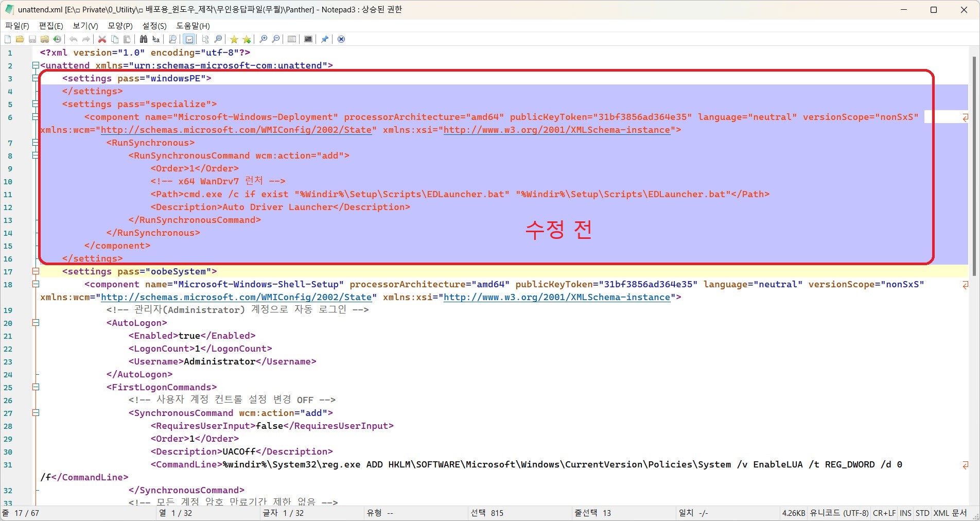Open the 파일(F) menu
This screenshot has width=980, height=521.
(x=17, y=26)
